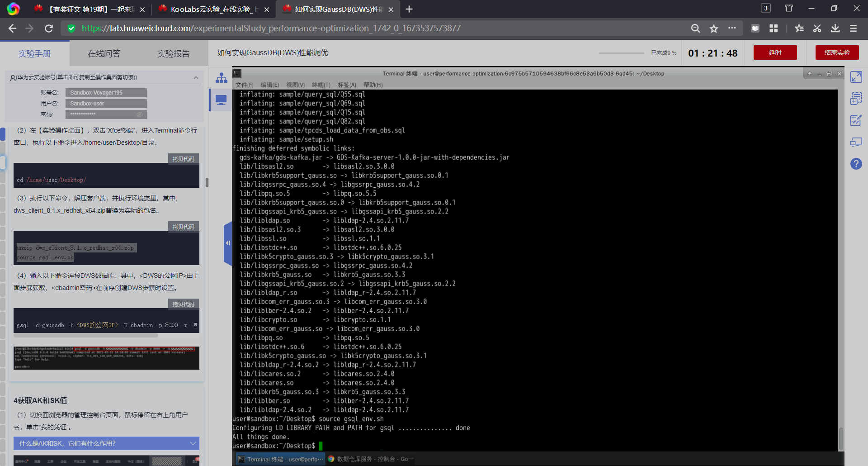Open the blue help question mark icon
The image size is (868, 466).
point(856,164)
